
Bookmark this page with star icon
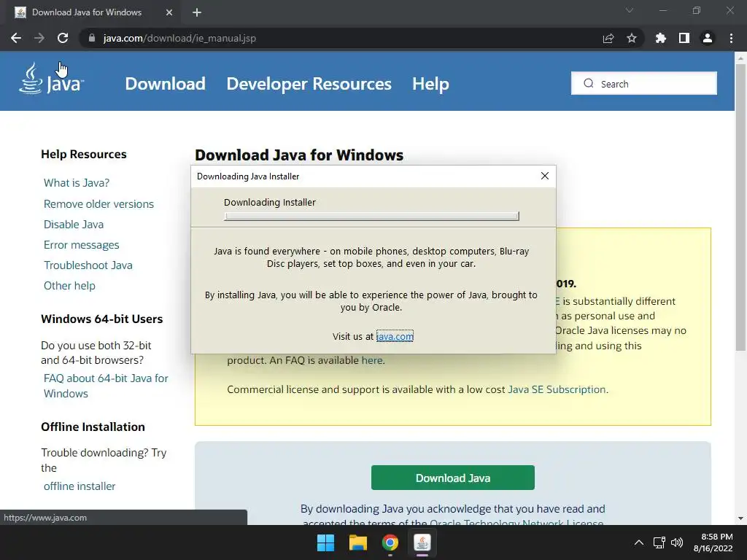click(x=632, y=38)
